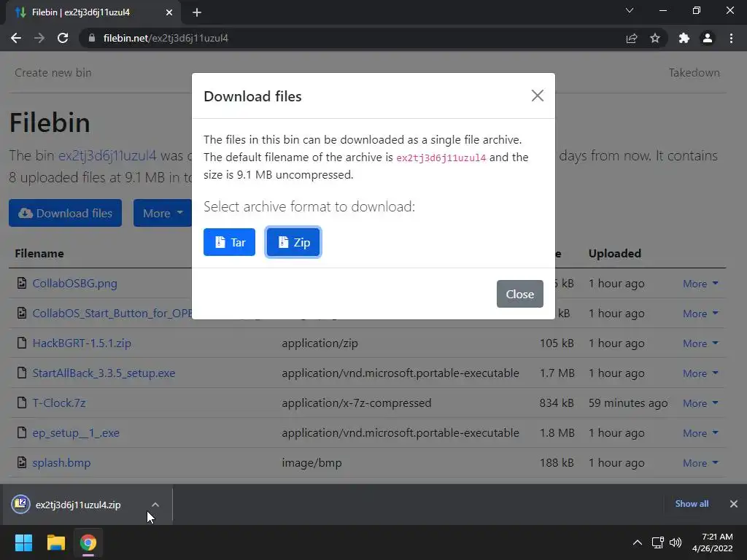
Task: Open the More dropdown beside Download files
Action: 163,213
